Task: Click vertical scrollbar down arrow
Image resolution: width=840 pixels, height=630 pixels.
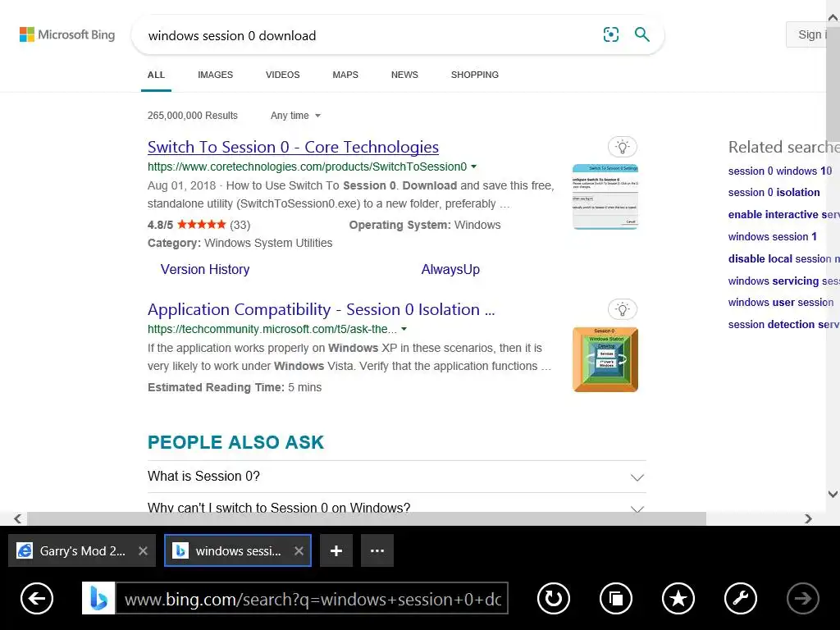Action: [x=833, y=494]
